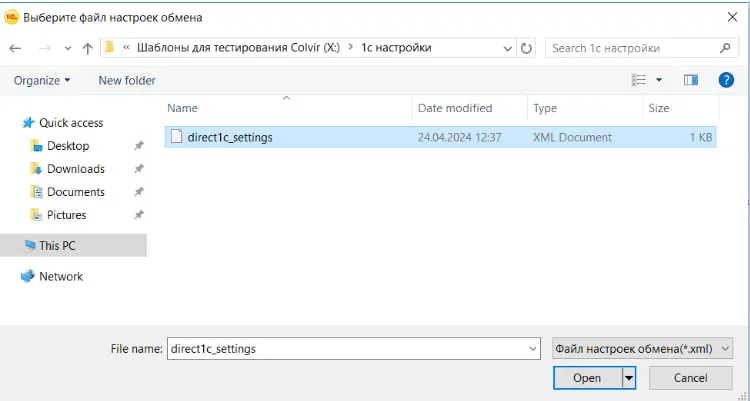This screenshot has width=750, height=401.
Task: Click the New folder button
Action: click(127, 80)
